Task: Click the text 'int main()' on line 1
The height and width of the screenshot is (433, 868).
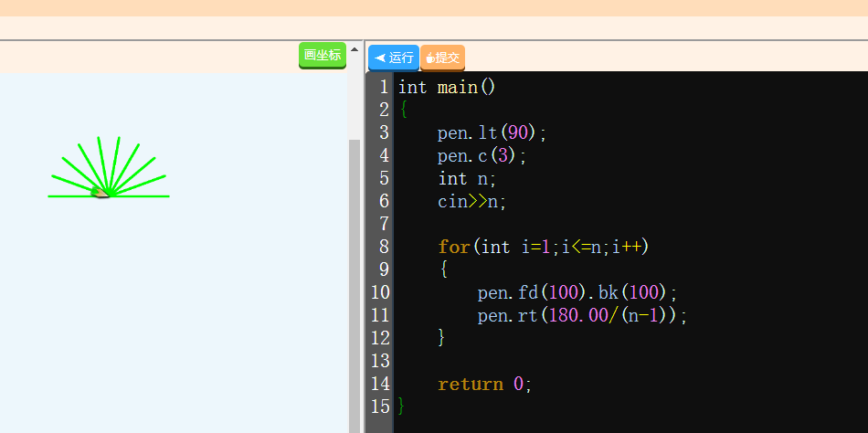Action: (x=447, y=88)
